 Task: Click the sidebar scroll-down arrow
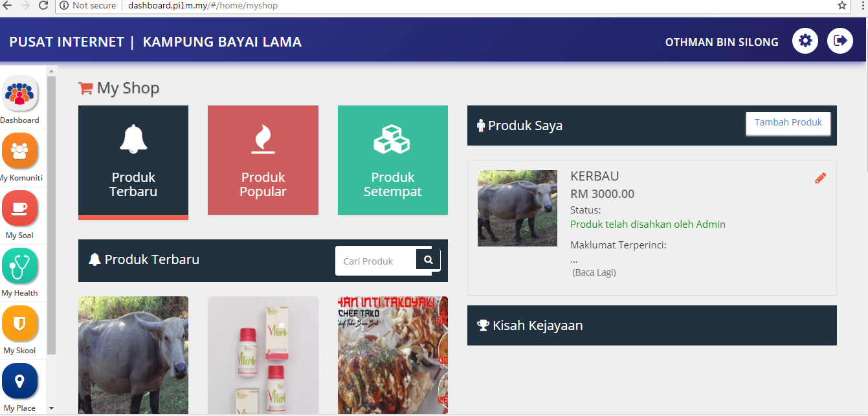[52, 408]
